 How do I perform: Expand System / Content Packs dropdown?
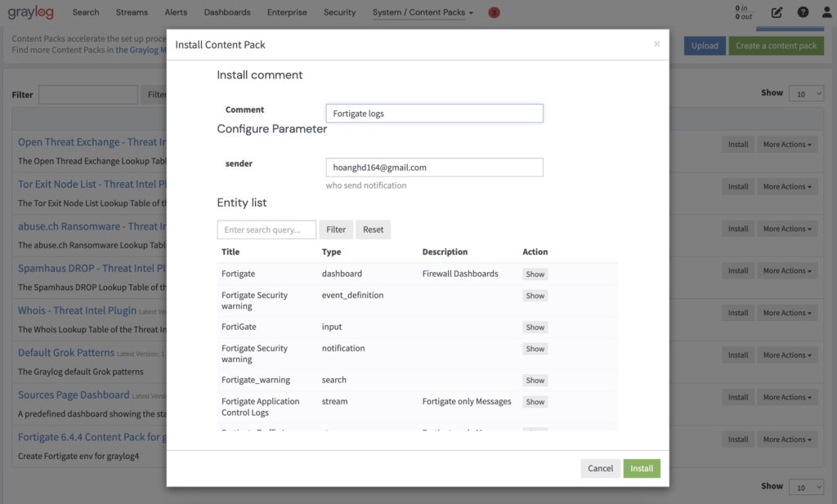pos(423,12)
